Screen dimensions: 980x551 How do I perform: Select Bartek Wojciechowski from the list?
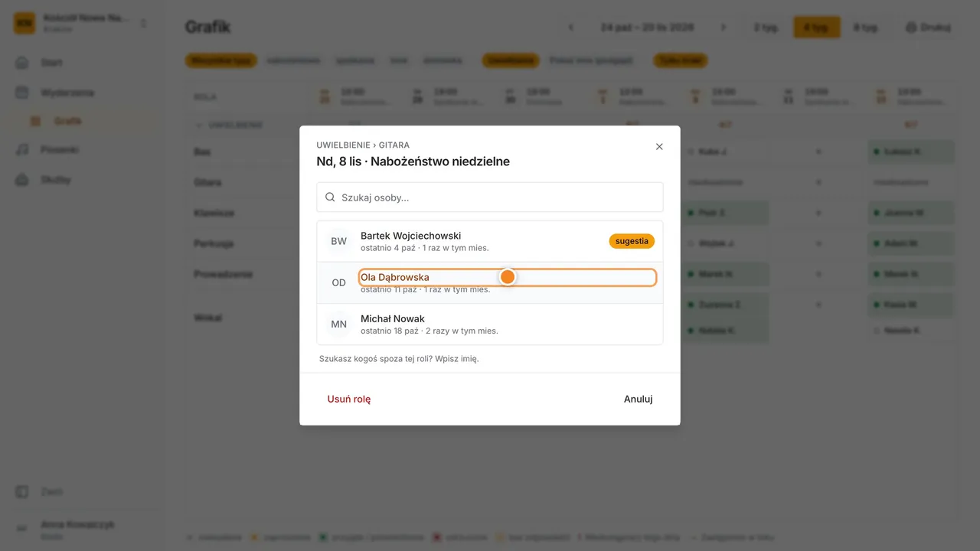(x=490, y=241)
